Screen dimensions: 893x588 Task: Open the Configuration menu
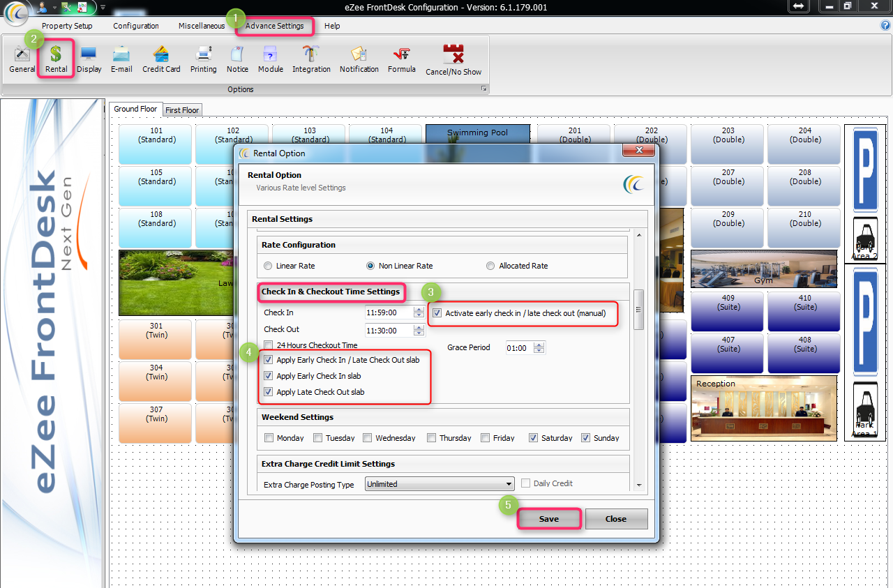136,26
